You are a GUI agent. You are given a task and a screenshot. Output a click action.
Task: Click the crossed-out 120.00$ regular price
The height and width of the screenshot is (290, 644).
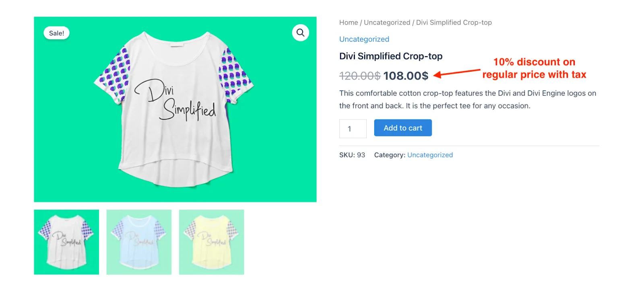[360, 76]
